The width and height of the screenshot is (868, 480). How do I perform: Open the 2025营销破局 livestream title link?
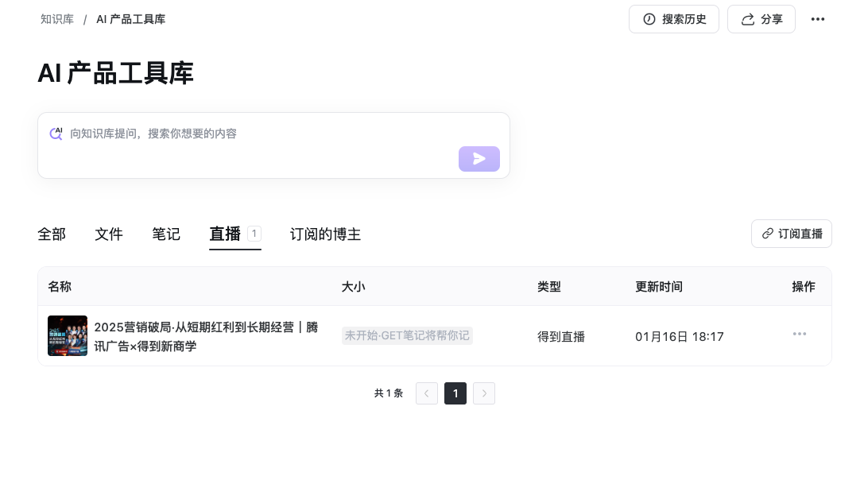coord(206,336)
